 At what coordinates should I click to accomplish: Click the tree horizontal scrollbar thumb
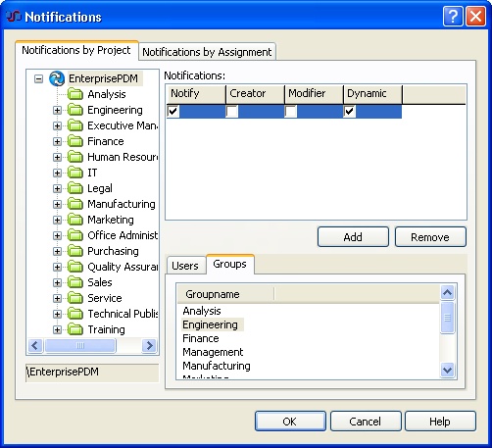point(80,345)
